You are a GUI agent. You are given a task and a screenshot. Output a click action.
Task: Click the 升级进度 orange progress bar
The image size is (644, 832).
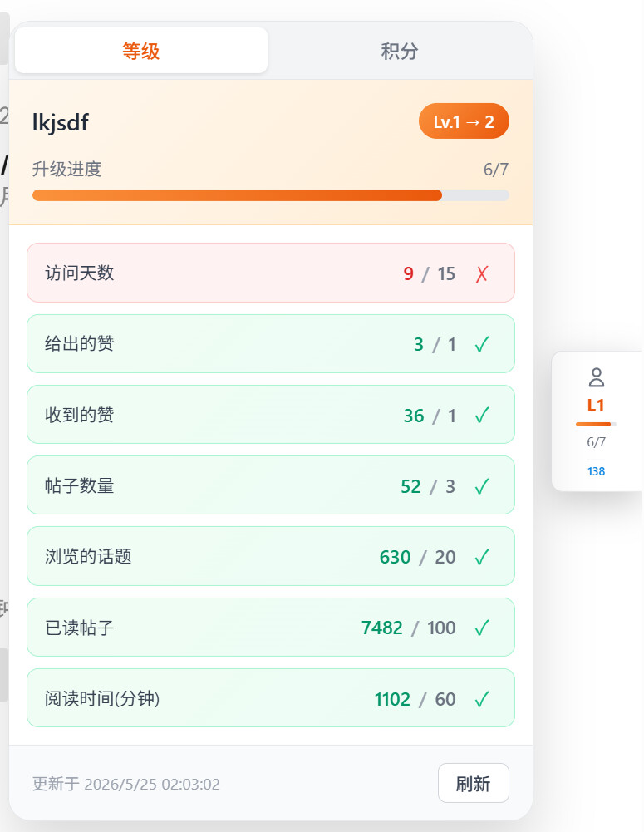(271, 195)
